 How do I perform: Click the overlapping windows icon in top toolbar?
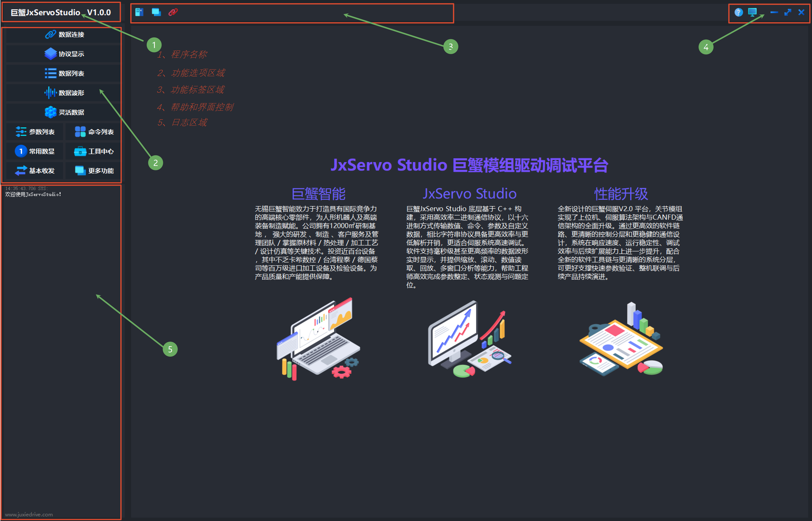[156, 12]
